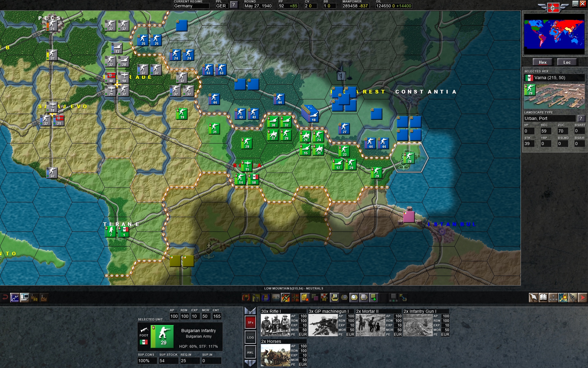Click the green and purple squares icon
Screen dimensions: 588x368
pos(315,297)
